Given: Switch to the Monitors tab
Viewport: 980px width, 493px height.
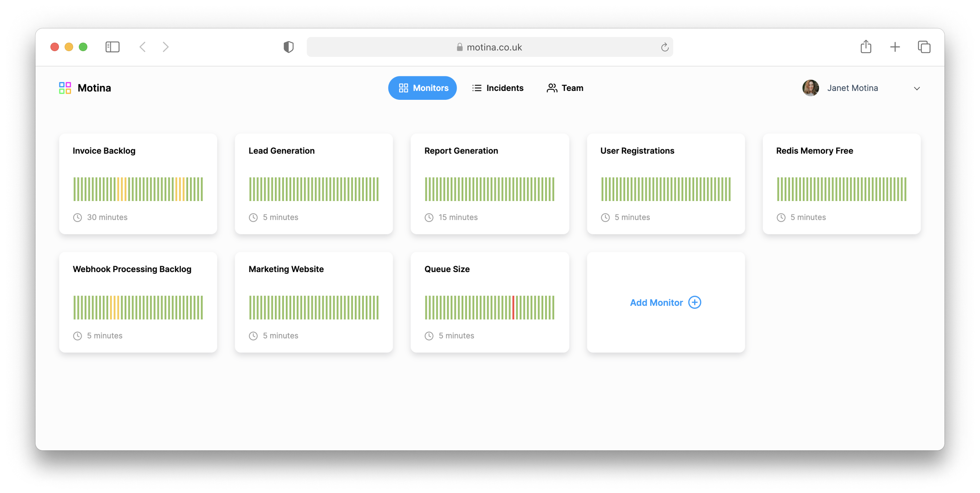Looking at the screenshot, I should [422, 88].
